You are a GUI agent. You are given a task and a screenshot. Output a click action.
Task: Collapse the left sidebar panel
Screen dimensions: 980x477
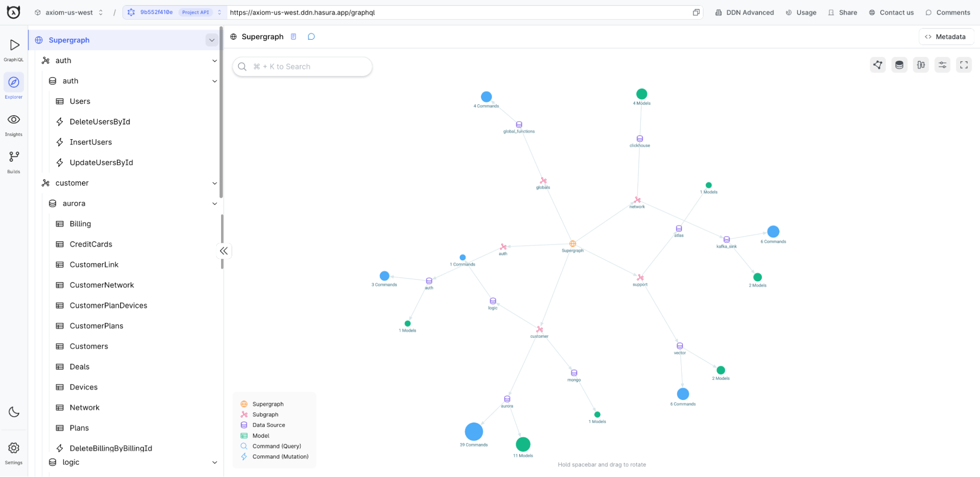(224, 251)
